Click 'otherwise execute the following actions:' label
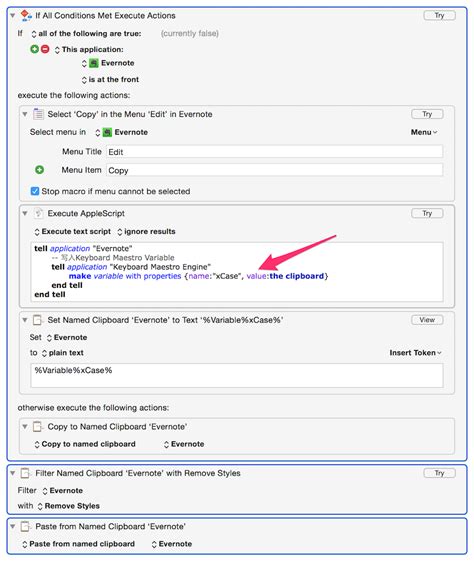This screenshot has height=563, width=474. [x=93, y=408]
